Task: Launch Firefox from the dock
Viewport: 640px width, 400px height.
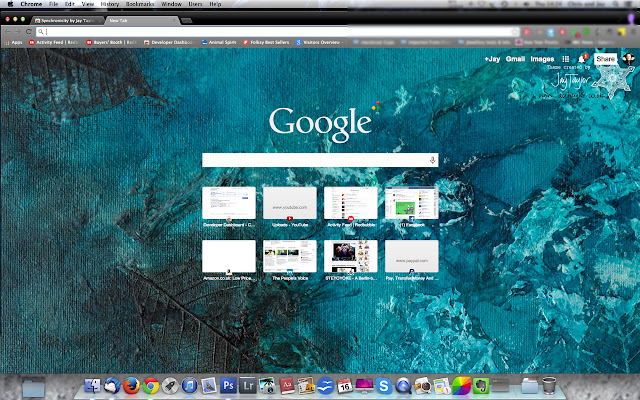Action: [130, 385]
